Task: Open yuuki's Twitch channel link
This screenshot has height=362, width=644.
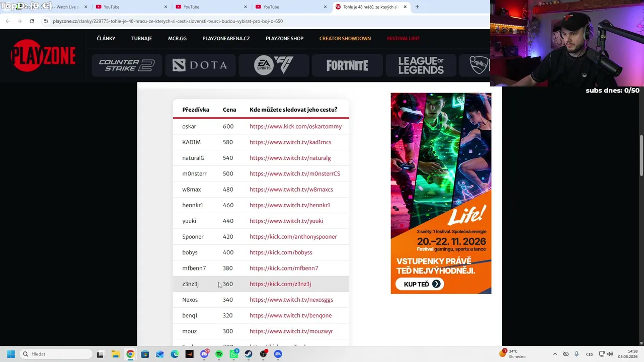Action: (x=286, y=221)
